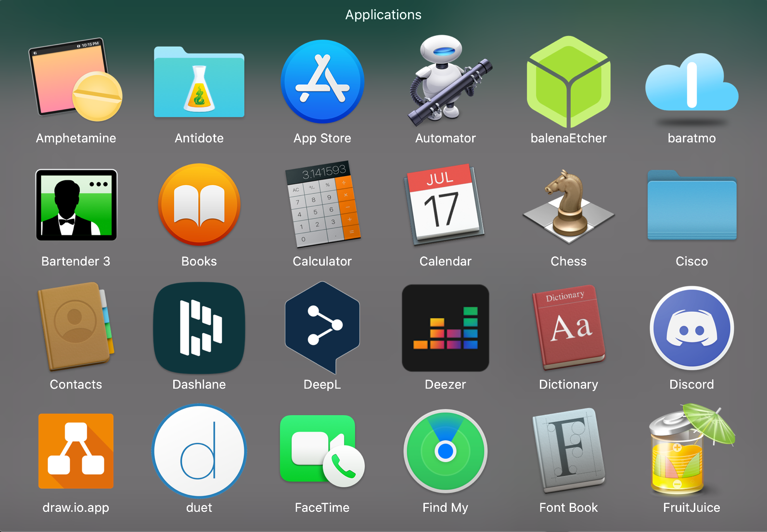The height and width of the screenshot is (532, 767).
Task: Click the "Discord" name label
Action: 692,385
